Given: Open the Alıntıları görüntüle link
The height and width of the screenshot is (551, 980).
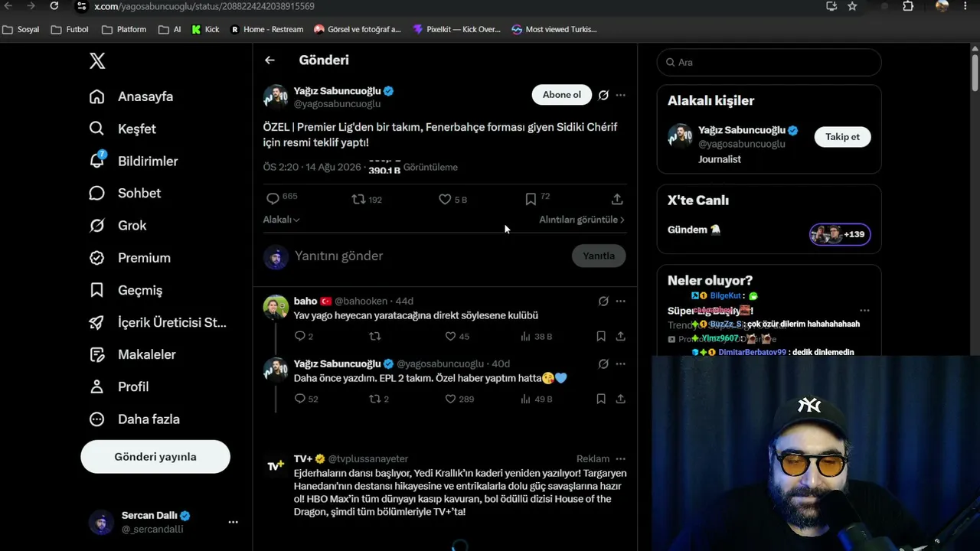Looking at the screenshot, I should [582, 220].
